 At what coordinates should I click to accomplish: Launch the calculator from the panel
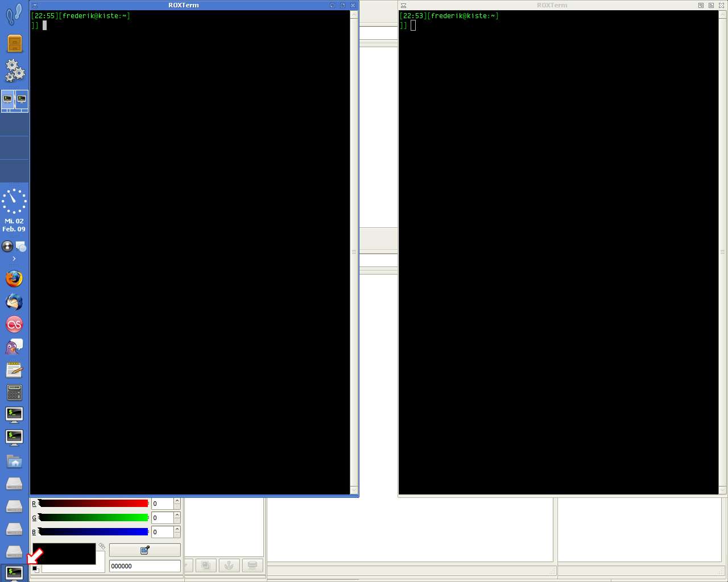(14, 392)
